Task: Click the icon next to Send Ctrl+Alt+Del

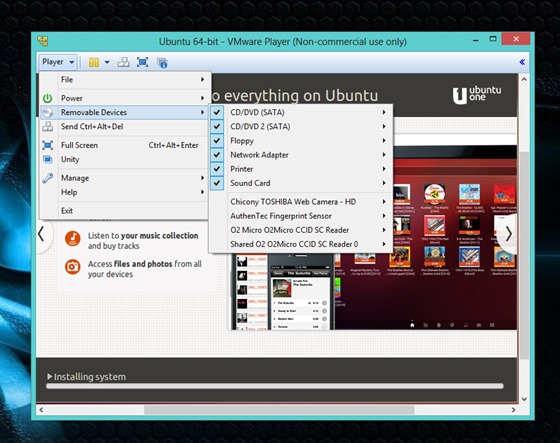Action: click(x=48, y=126)
